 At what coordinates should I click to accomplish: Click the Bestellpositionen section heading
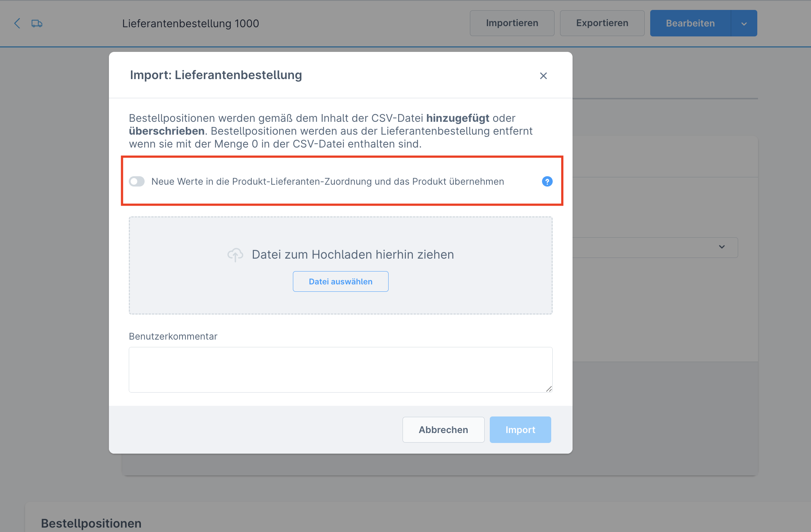click(91, 523)
